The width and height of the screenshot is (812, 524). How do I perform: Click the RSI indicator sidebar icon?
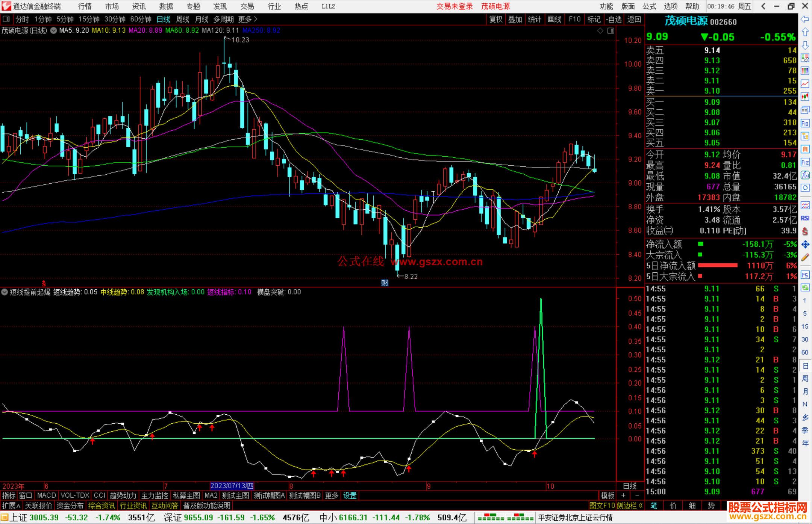[x=805, y=218]
